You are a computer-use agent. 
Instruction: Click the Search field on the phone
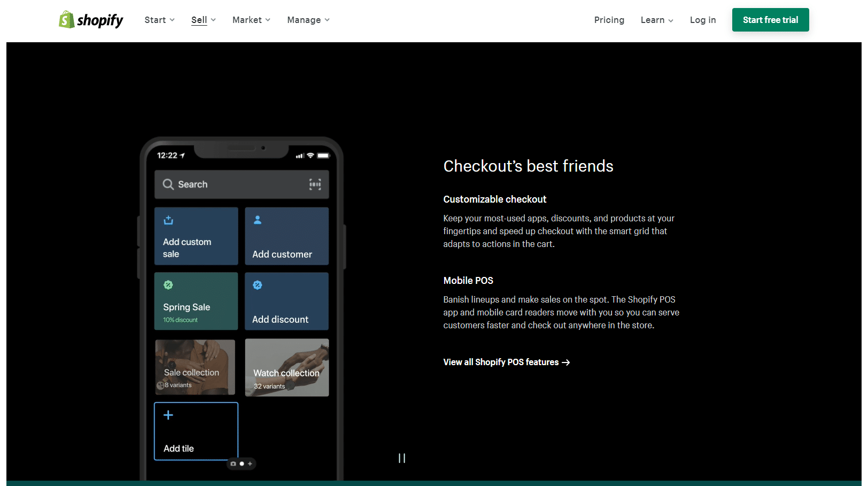[242, 184]
